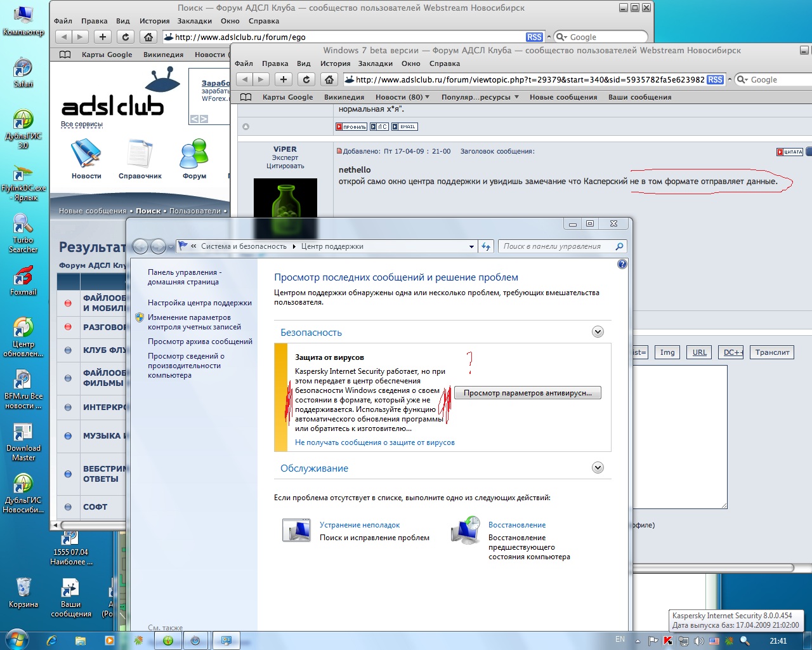This screenshot has height=650, width=812.
Task: Open the address bar history dropdown in Центр поддержки
Action: point(471,246)
